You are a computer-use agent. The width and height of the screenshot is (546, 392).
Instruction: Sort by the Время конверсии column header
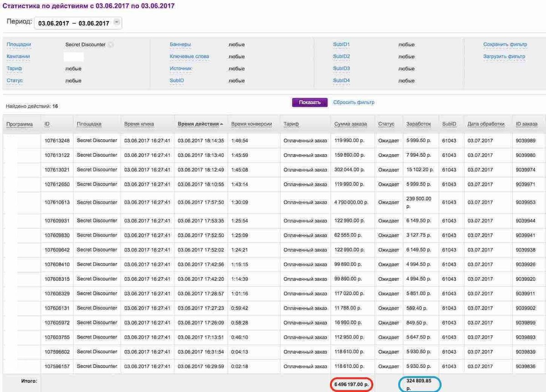(252, 124)
